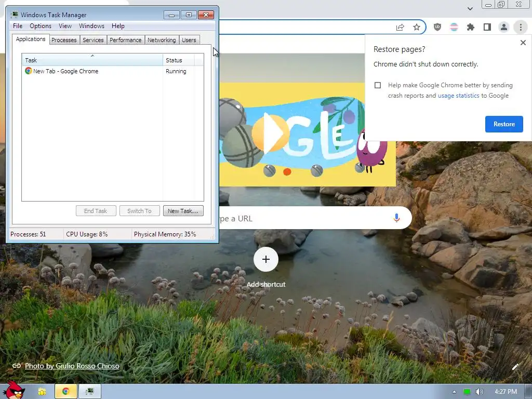Open the uBlock Origin shield extension
This screenshot has height=399, width=532.
click(x=437, y=27)
